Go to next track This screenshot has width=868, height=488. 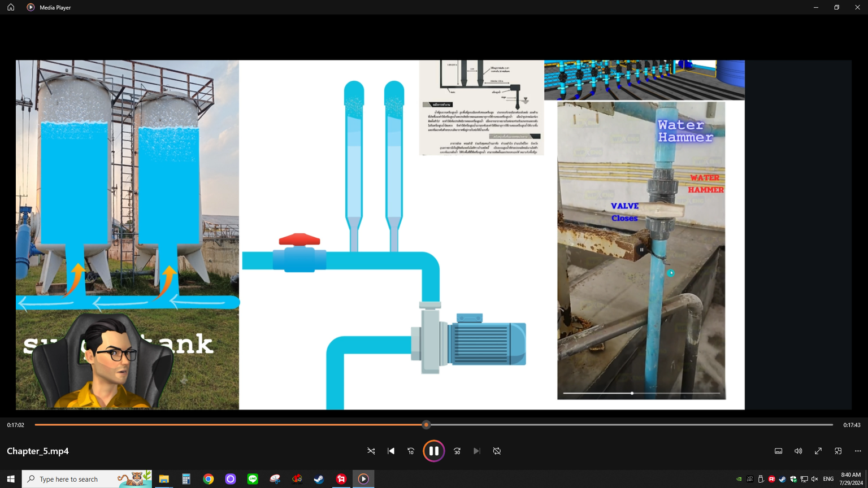click(x=477, y=451)
